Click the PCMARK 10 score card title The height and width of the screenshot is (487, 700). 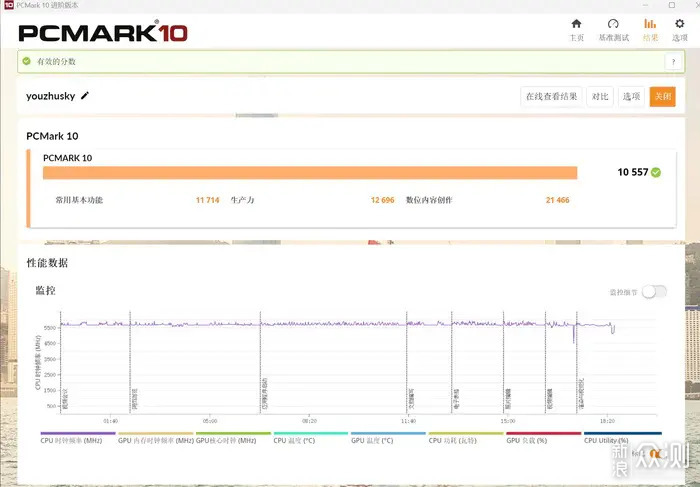(x=67, y=158)
